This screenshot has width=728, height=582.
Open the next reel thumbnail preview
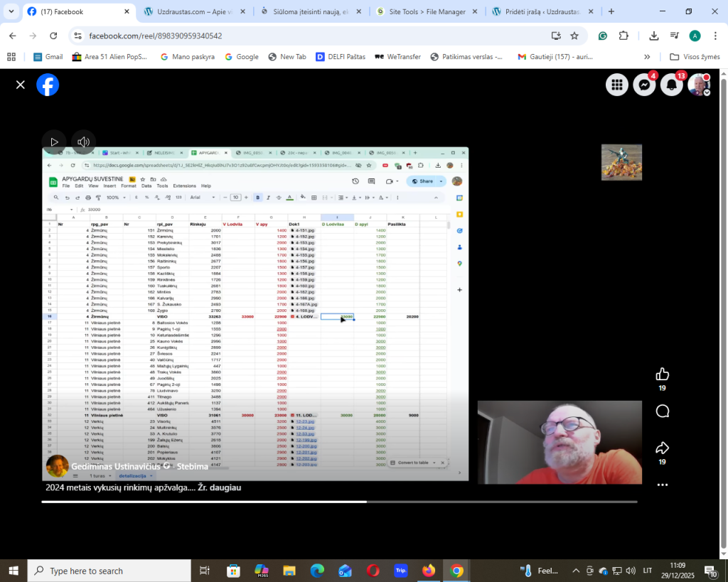pos(621,163)
